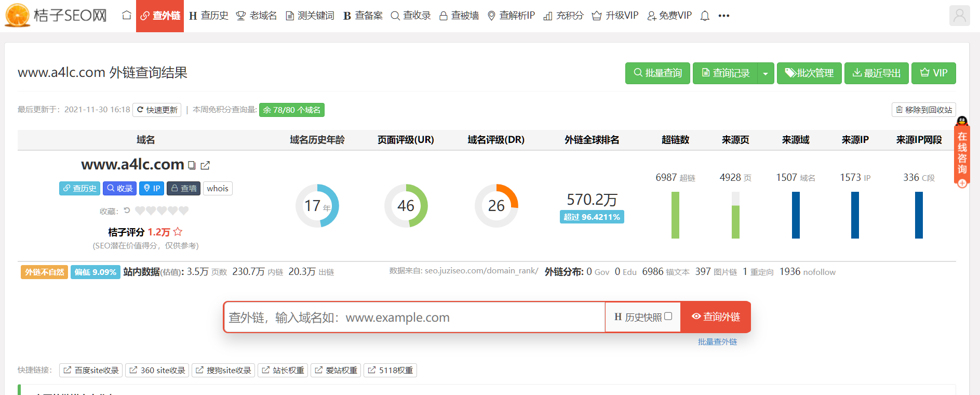Click the 批量查询 button
The height and width of the screenshot is (395, 980).
click(x=657, y=73)
